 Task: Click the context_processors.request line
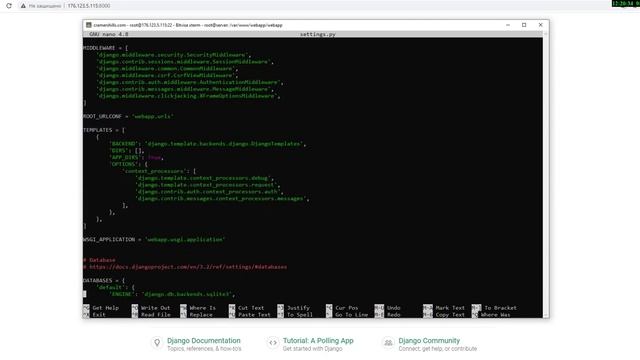point(208,185)
